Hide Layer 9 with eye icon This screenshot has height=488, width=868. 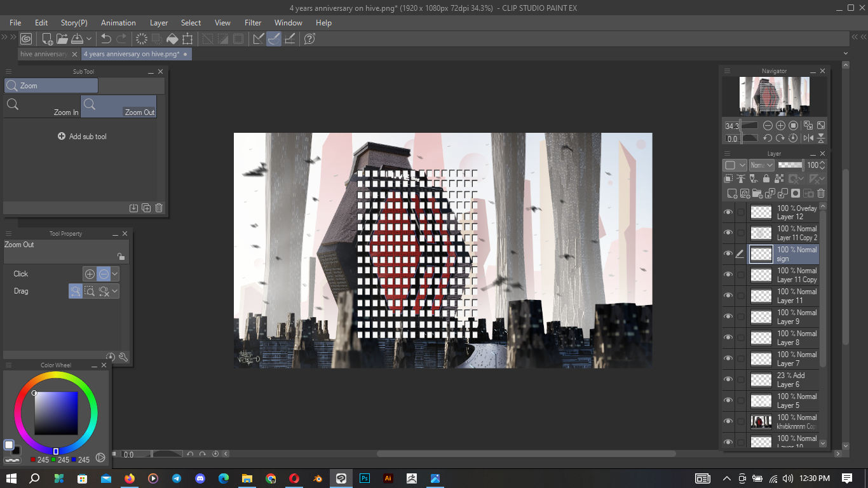(728, 317)
